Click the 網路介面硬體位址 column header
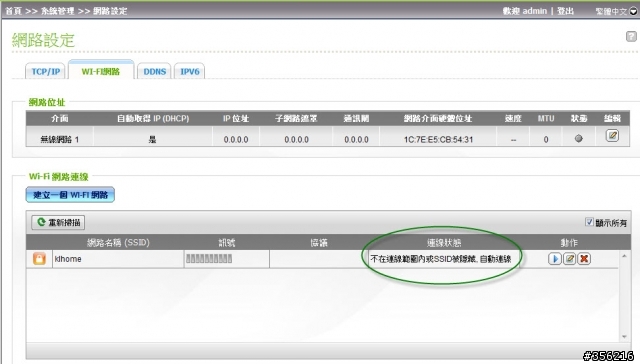The height and width of the screenshot is (364, 640). coord(438,119)
